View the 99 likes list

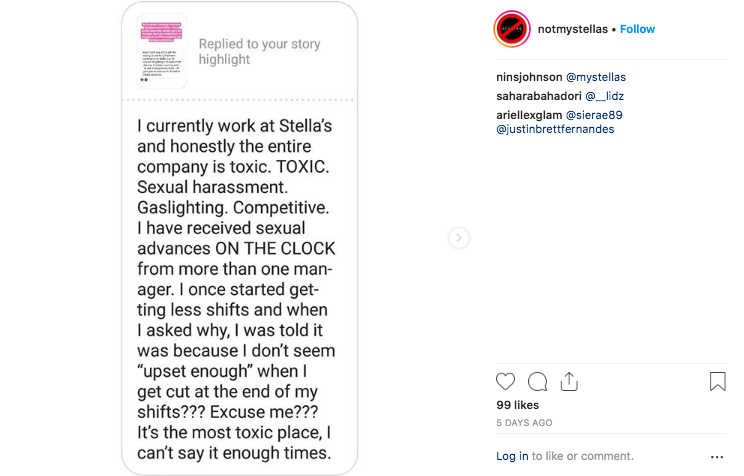pos(518,405)
